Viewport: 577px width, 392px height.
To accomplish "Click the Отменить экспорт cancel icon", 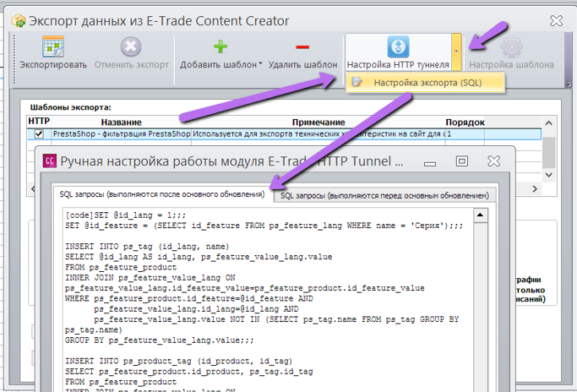I will pos(131,46).
